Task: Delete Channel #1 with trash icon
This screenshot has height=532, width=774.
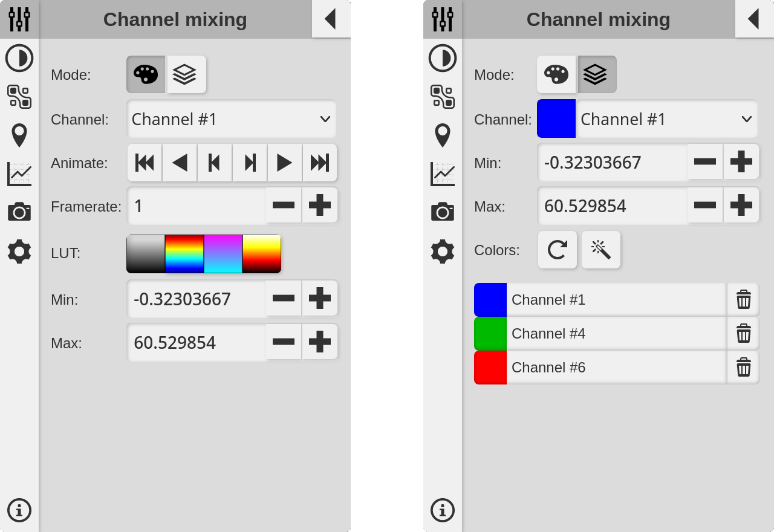Action: pyautogui.click(x=743, y=299)
